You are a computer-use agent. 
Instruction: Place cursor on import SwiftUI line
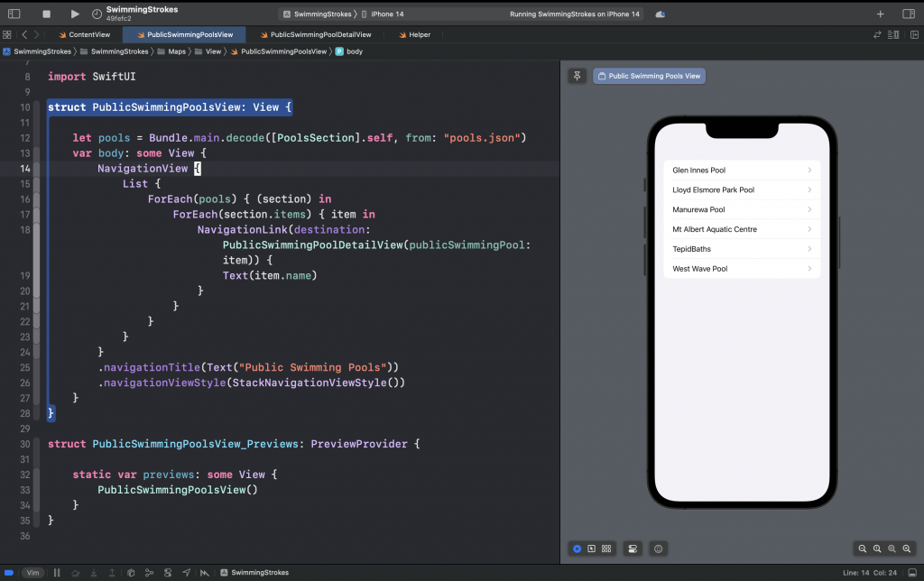(x=91, y=77)
